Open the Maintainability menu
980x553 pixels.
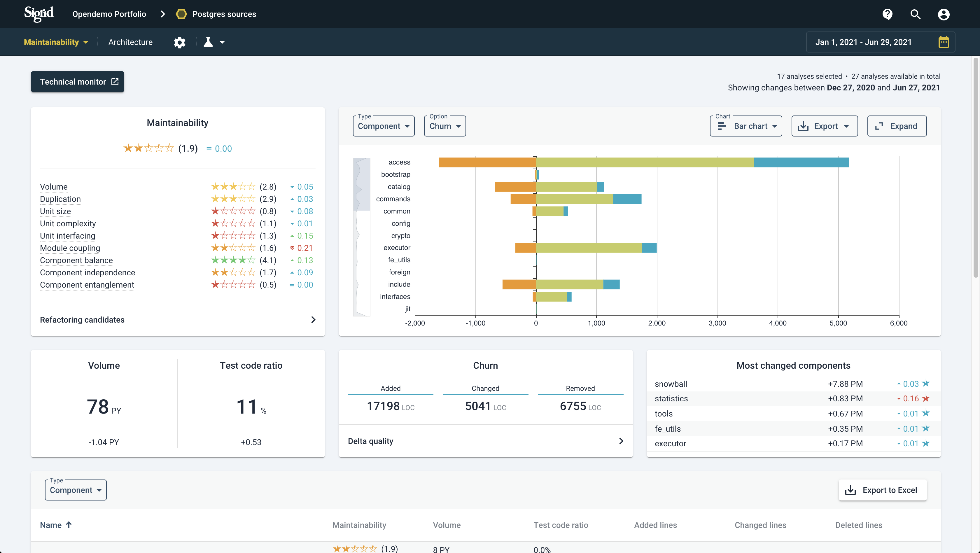tap(56, 42)
